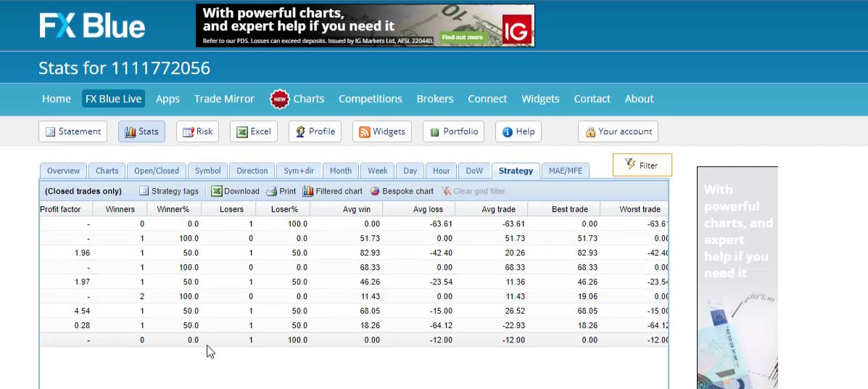This screenshot has width=868, height=389.
Task: Sort by Avg trade column header
Action: click(492, 209)
